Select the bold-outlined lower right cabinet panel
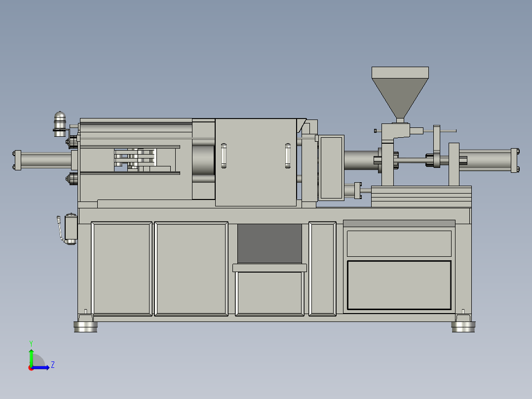 (x=399, y=285)
